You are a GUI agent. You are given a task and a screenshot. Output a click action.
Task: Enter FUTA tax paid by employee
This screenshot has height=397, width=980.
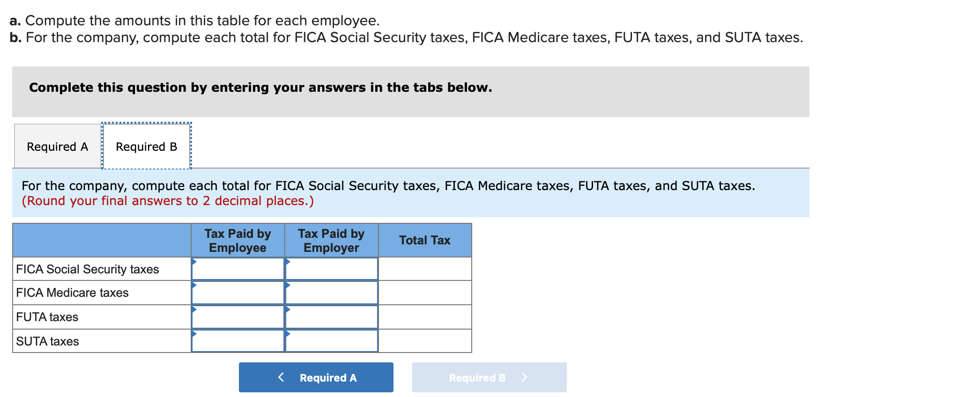pyautogui.click(x=238, y=317)
